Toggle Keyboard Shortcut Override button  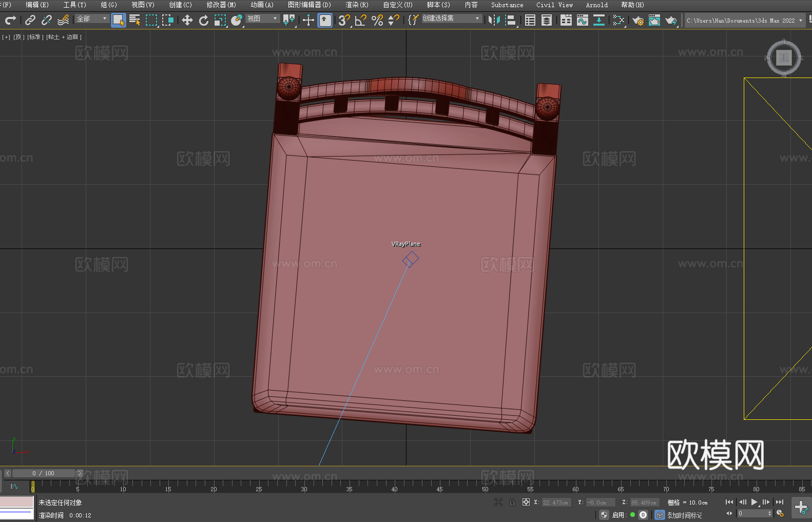(325, 20)
